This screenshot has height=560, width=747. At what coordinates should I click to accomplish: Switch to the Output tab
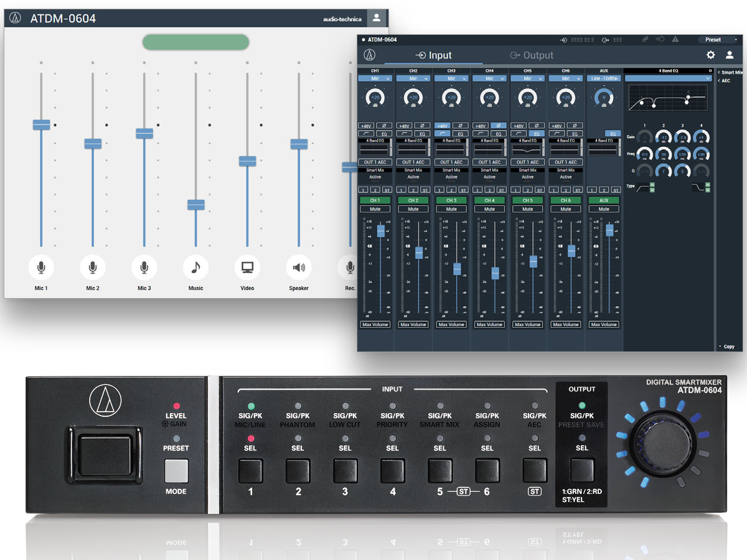pos(532,55)
